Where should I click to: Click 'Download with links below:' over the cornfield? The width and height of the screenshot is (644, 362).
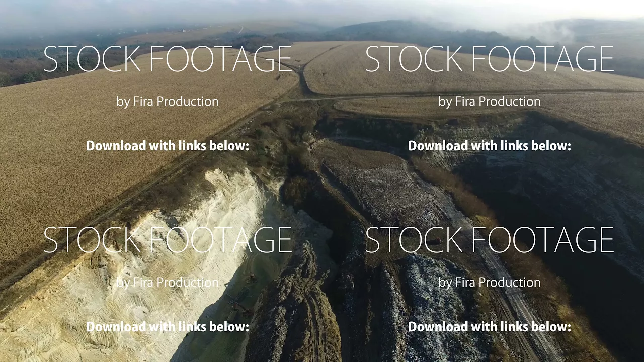pyautogui.click(x=168, y=146)
